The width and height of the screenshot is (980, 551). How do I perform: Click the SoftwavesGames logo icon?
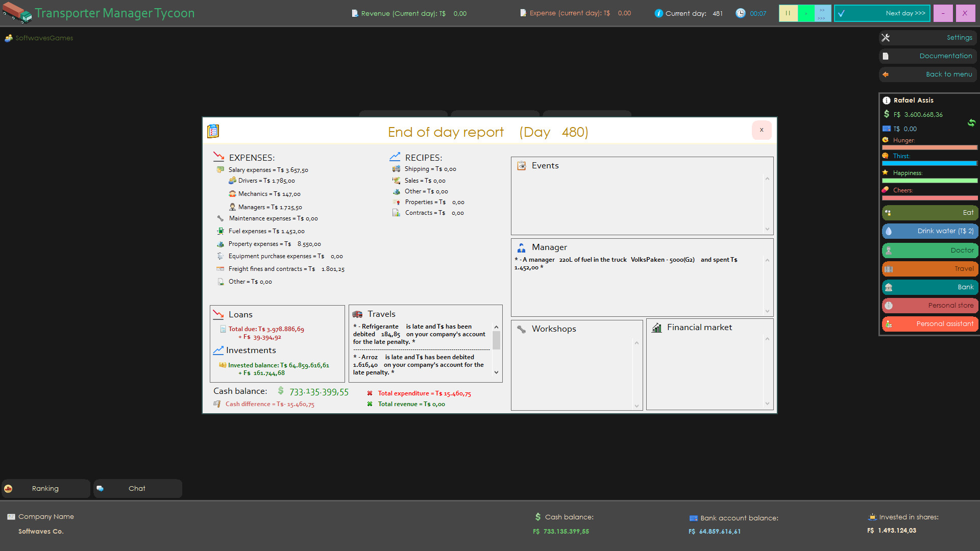coord(9,38)
